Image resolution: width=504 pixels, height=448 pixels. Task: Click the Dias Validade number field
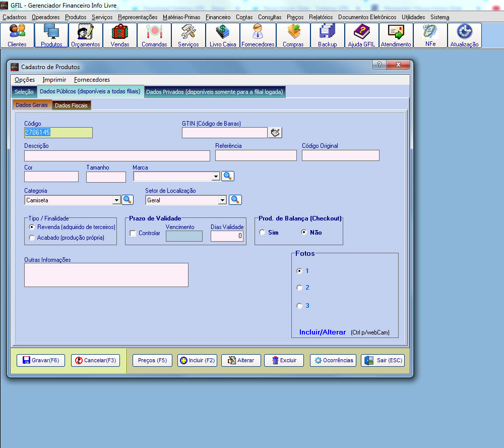point(227,236)
